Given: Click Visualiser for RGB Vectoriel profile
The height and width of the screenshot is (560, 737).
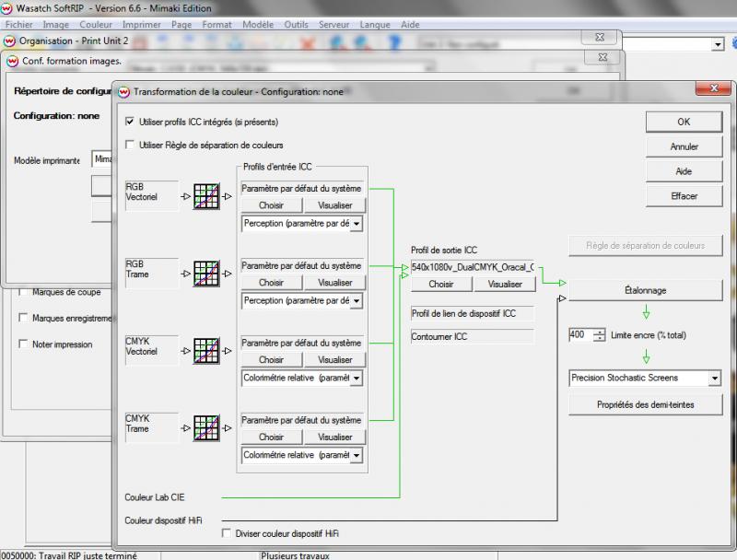Looking at the screenshot, I should point(334,205).
